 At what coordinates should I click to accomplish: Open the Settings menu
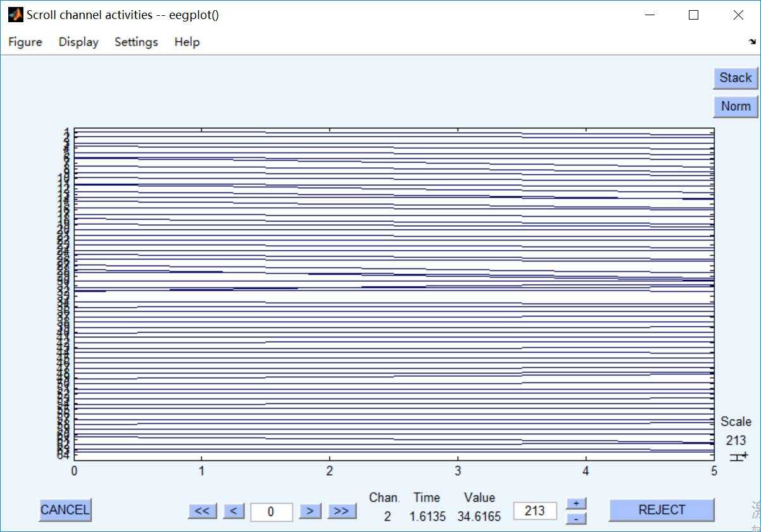pos(136,42)
